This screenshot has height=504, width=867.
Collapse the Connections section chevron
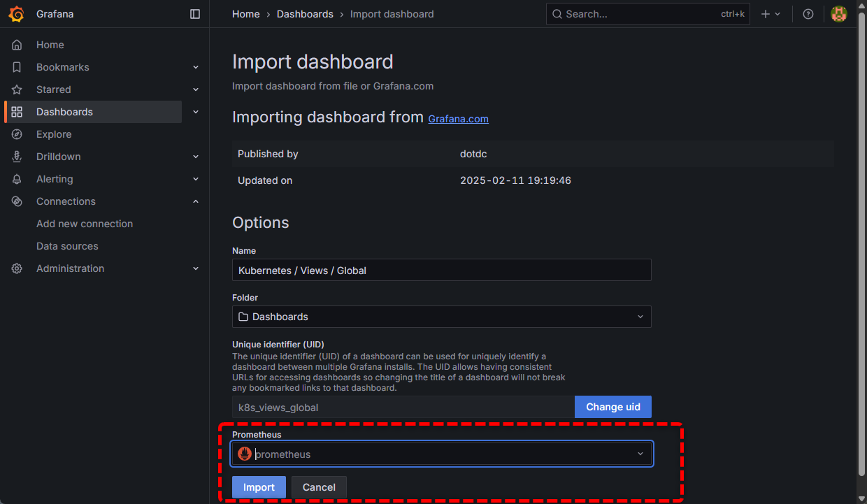pos(196,201)
